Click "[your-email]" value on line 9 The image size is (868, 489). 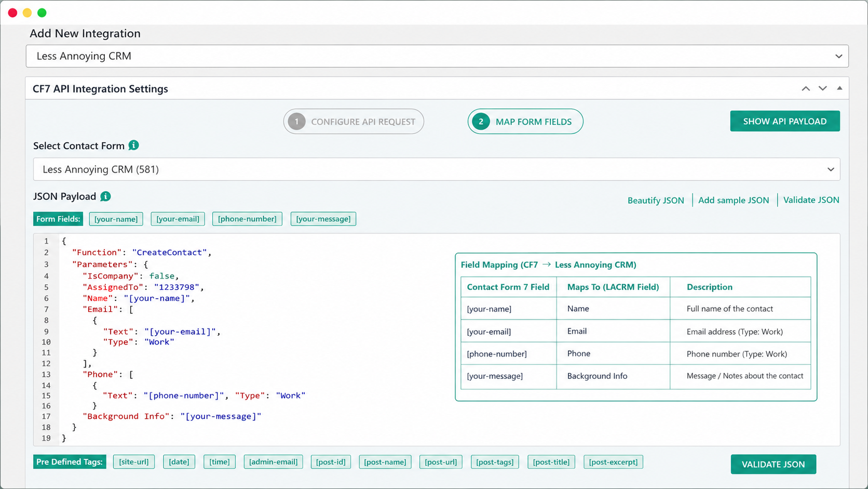pyautogui.click(x=180, y=332)
